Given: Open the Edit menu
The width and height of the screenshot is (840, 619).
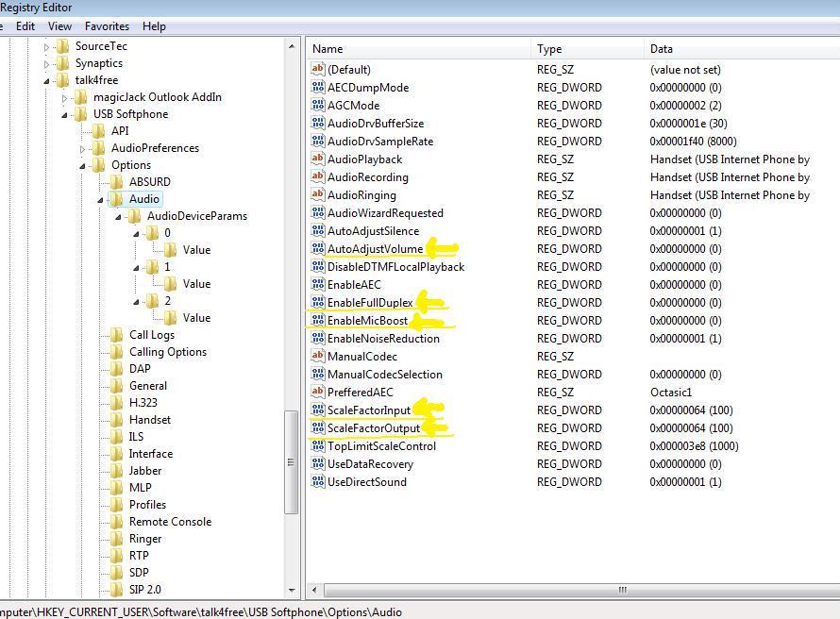Looking at the screenshot, I should (x=25, y=26).
